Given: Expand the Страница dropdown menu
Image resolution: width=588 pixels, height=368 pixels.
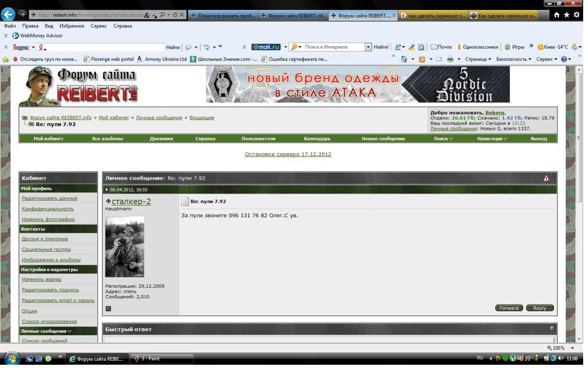Looking at the screenshot, I should pos(478,59).
